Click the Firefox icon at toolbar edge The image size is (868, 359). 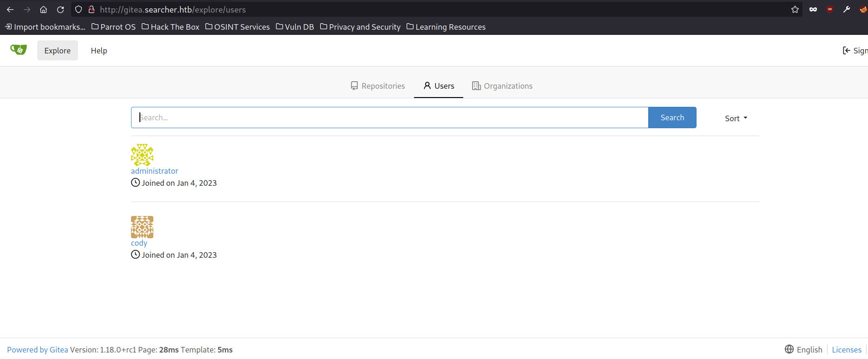[x=863, y=9]
